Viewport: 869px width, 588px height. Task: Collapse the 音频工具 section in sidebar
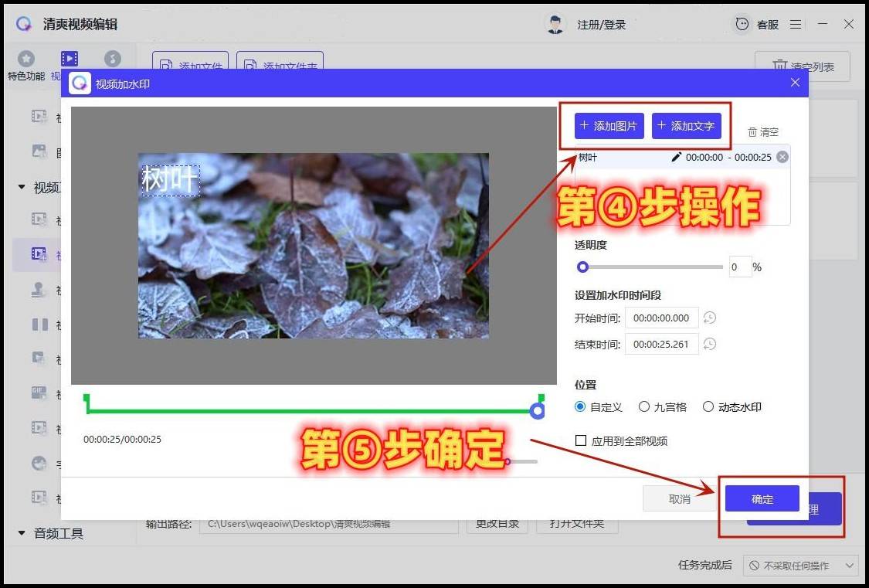22,533
